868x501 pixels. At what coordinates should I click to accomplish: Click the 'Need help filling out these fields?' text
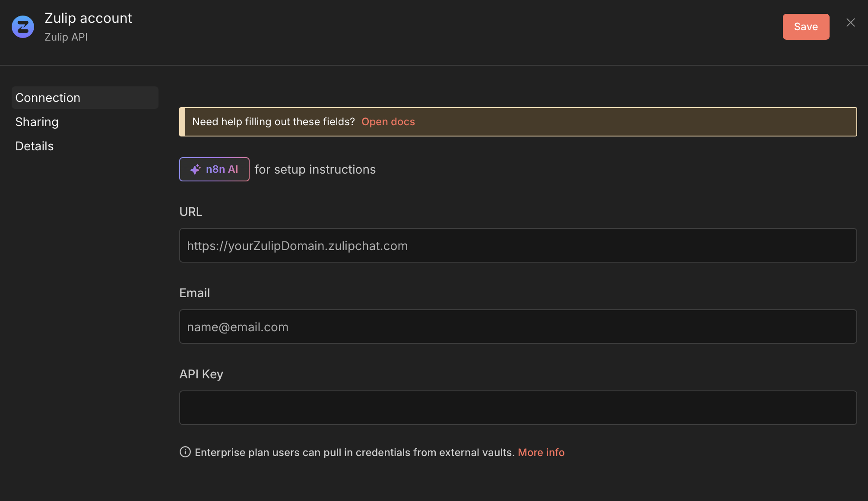[273, 122]
